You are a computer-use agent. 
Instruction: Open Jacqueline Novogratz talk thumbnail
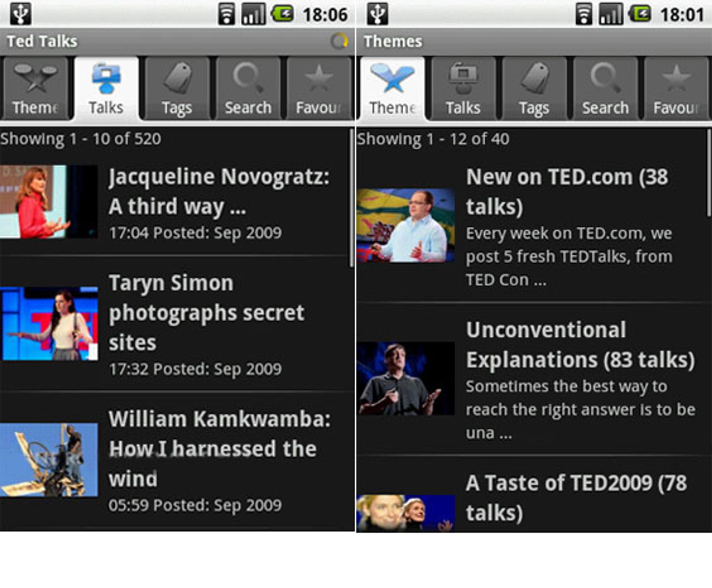[49, 201]
